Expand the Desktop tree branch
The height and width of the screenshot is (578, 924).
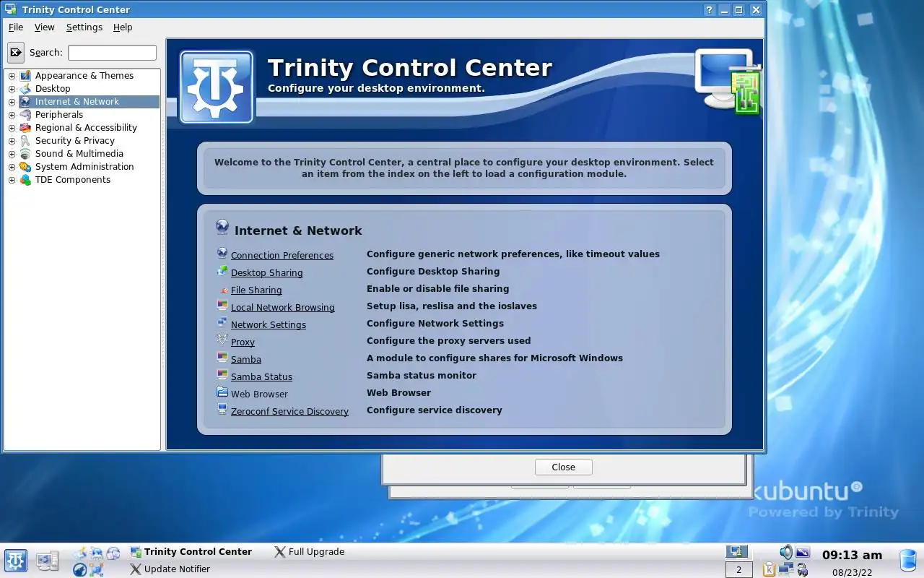click(x=12, y=89)
